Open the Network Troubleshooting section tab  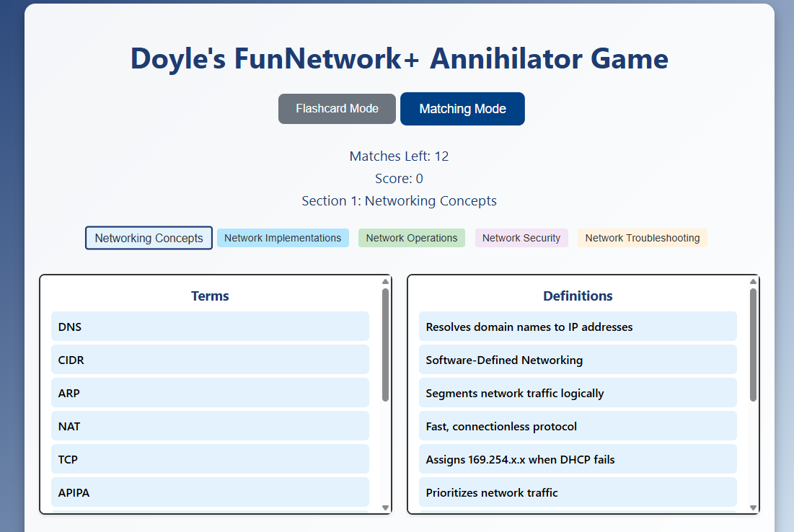tap(642, 238)
